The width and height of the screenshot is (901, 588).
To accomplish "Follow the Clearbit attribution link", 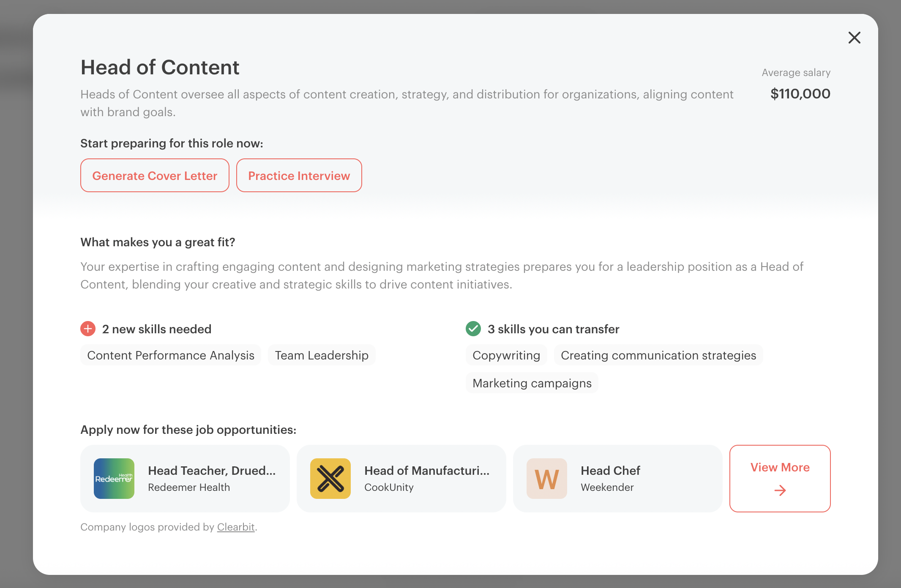I will [x=236, y=527].
